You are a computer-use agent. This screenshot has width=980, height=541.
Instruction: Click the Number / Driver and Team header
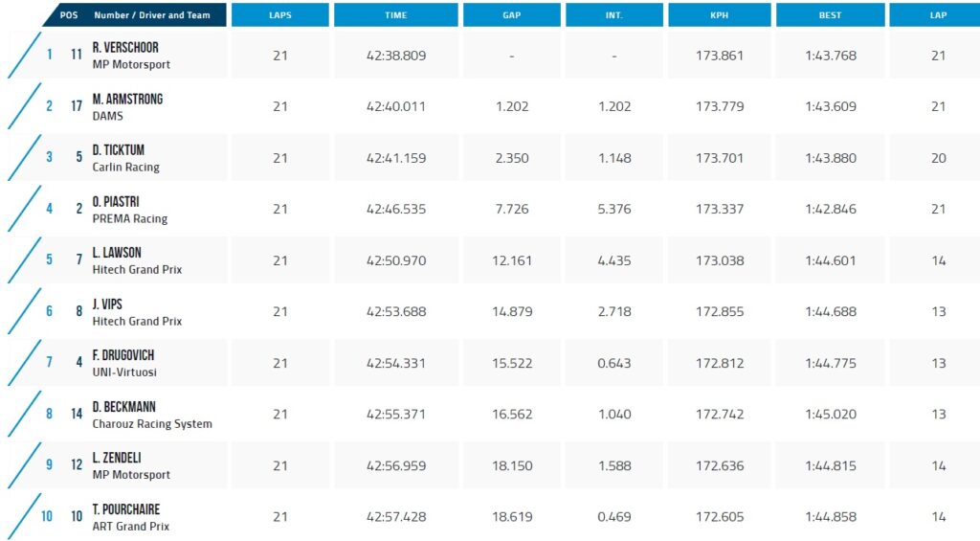tap(152, 15)
